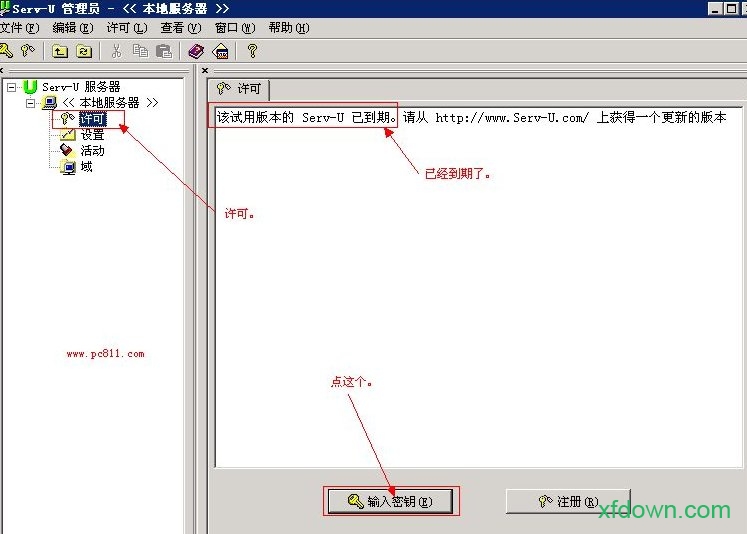Click the key icon beside 许可 node
This screenshot has height=534, width=747.
(x=68, y=118)
